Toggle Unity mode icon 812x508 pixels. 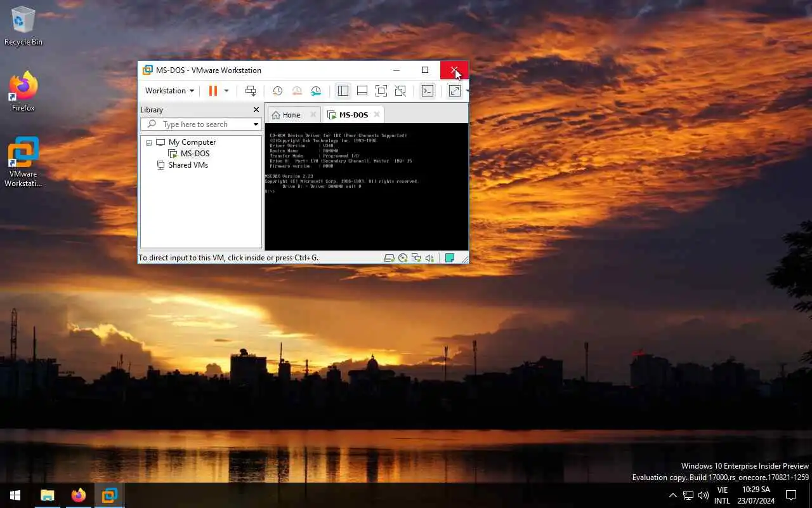[x=400, y=91]
